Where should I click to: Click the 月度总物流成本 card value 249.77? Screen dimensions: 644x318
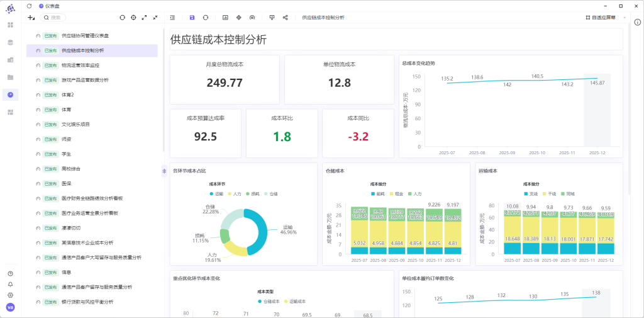[x=225, y=83]
